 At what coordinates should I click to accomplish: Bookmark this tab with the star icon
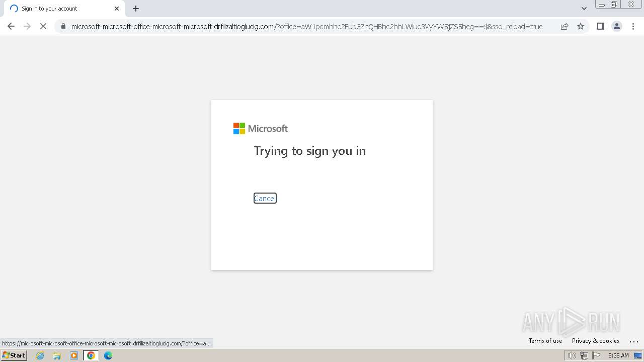click(x=581, y=27)
